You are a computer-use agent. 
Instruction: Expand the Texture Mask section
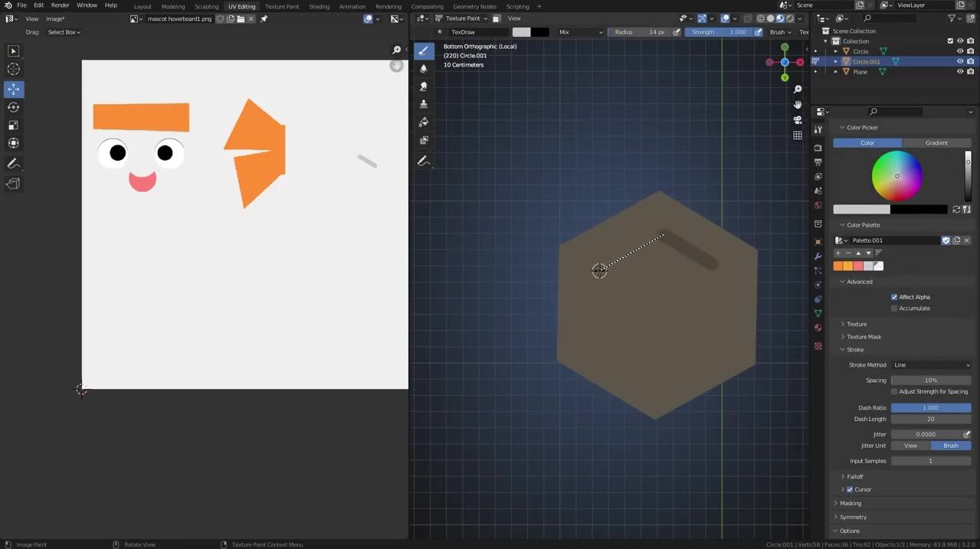[x=864, y=337]
